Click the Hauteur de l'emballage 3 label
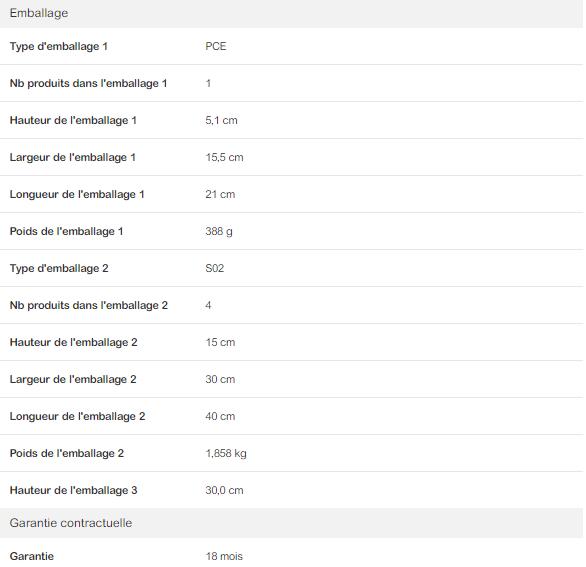The width and height of the screenshot is (586, 567). coord(74,490)
